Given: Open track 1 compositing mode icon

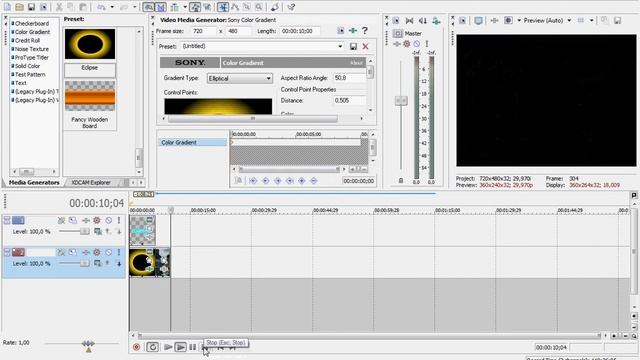Looking at the screenshot, I should [98, 231].
